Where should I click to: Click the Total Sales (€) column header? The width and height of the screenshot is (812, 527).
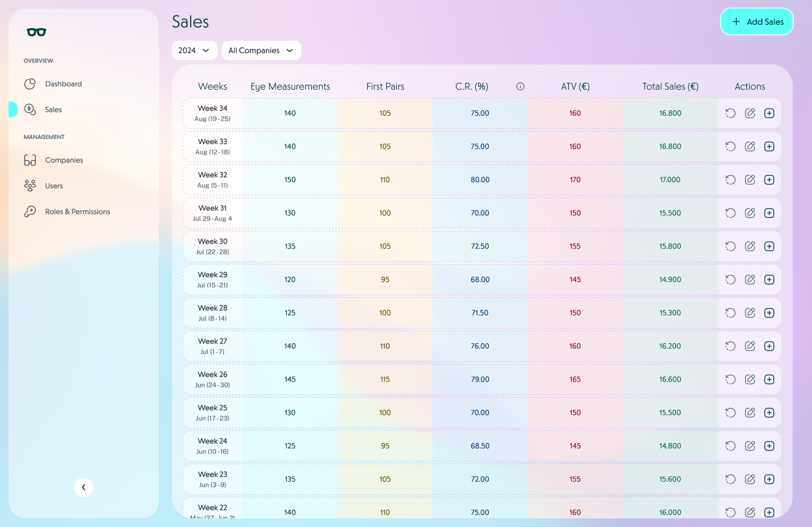pyautogui.click(x=670, y=86)
